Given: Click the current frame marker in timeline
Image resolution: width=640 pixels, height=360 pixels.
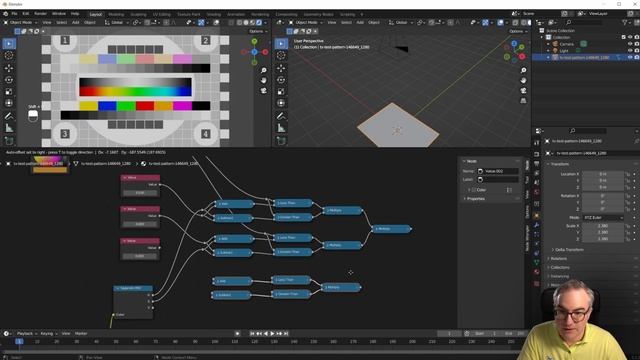Looking at the screenshot, I should (x=19, y=341).
